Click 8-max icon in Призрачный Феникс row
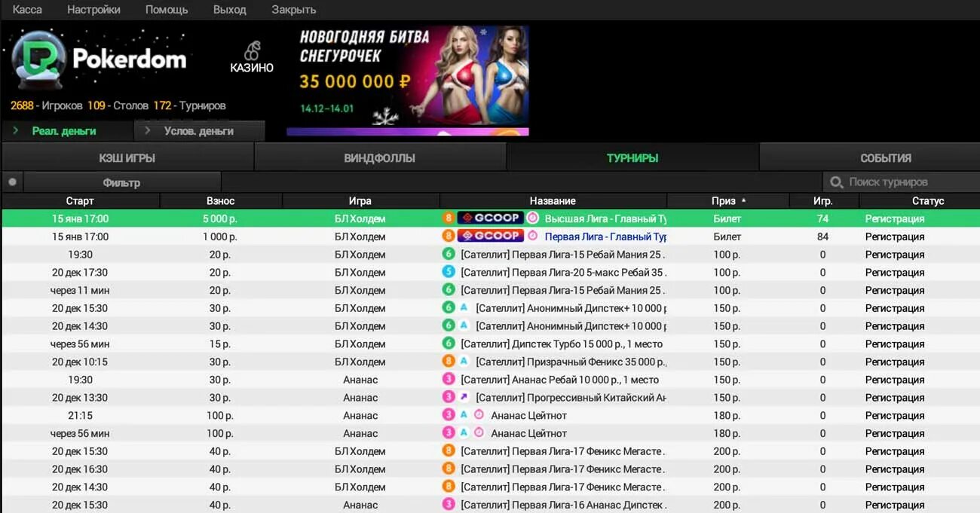This screenshot has height=513, width=980. 449,362
